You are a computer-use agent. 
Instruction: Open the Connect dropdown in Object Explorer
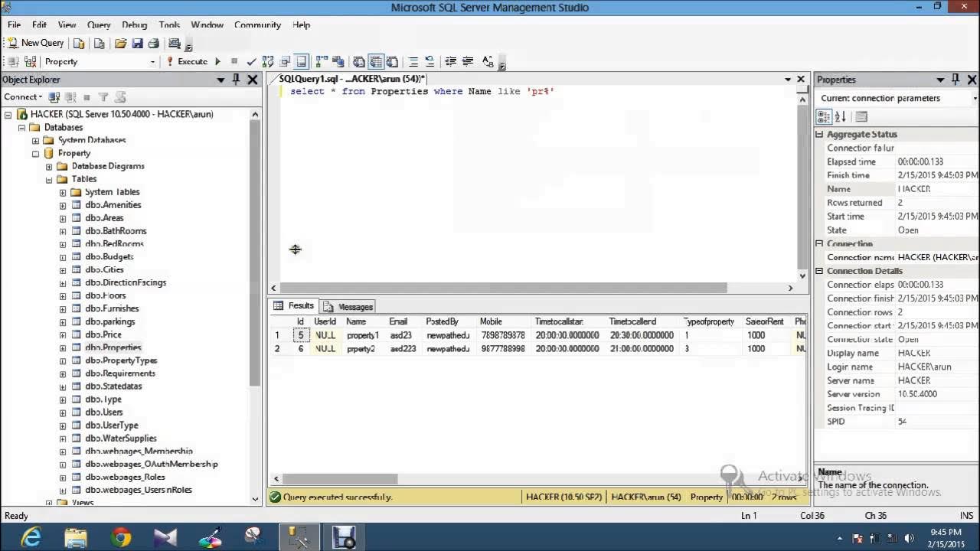click(x=23, y=96)
